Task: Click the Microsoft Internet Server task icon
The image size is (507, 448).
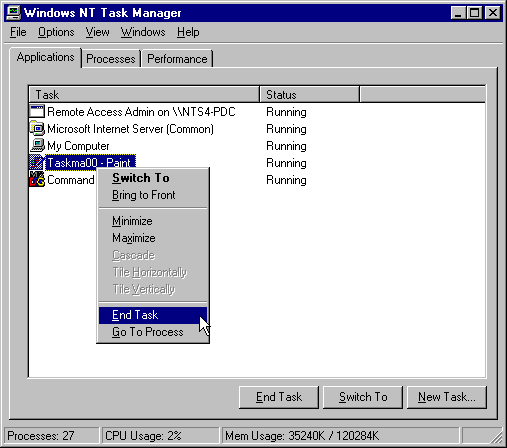Action: click(x=37, y=128)
